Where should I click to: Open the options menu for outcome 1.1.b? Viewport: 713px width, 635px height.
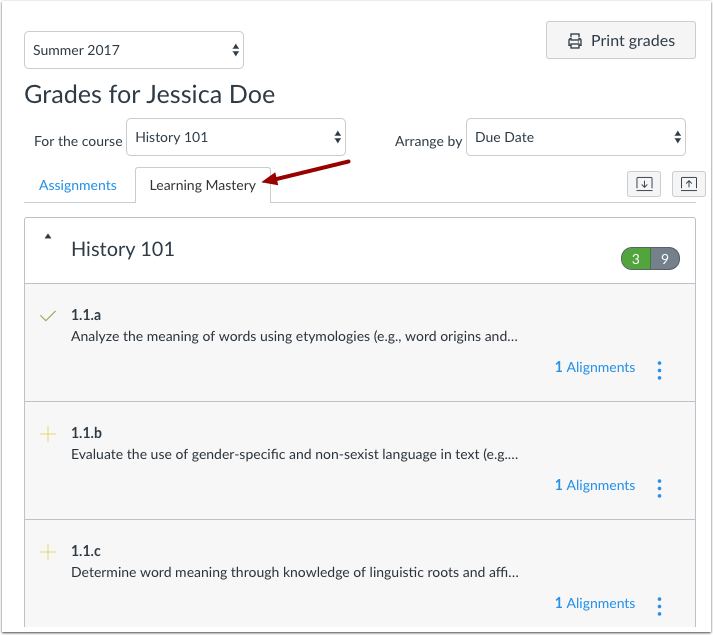pos(659,488)
